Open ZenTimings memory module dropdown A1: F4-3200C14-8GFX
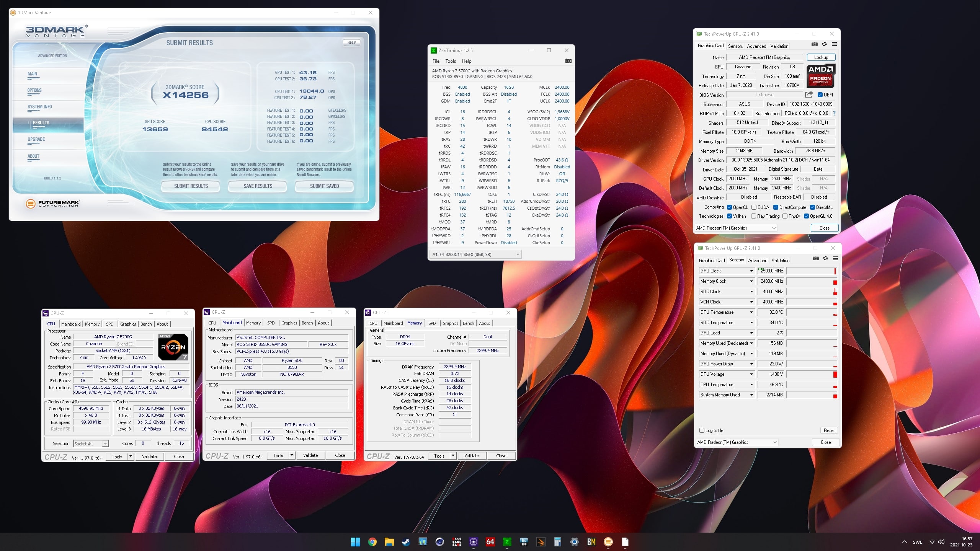Screen dimensions: 980x551 point(475,254)
